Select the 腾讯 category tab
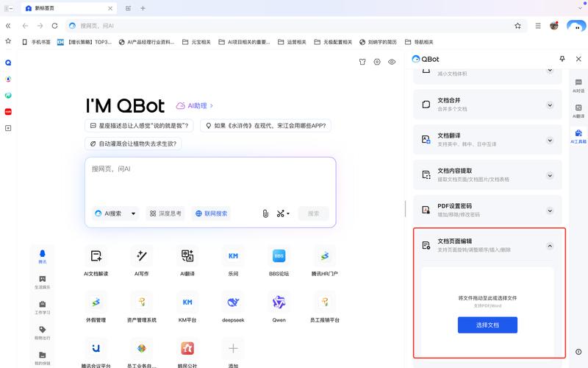This screenshot has width=588, height=368. [43, 257]
